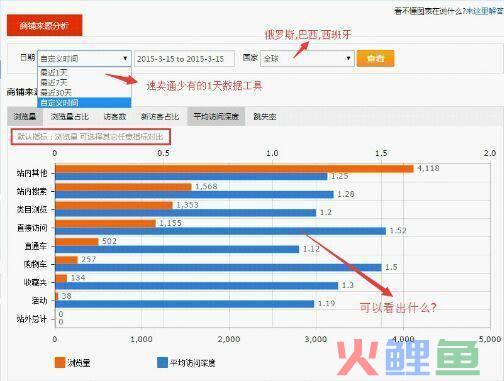The image size is (504, 381).
Task: Click the orange bar labeled 257
Action: (x=66, y=260)
